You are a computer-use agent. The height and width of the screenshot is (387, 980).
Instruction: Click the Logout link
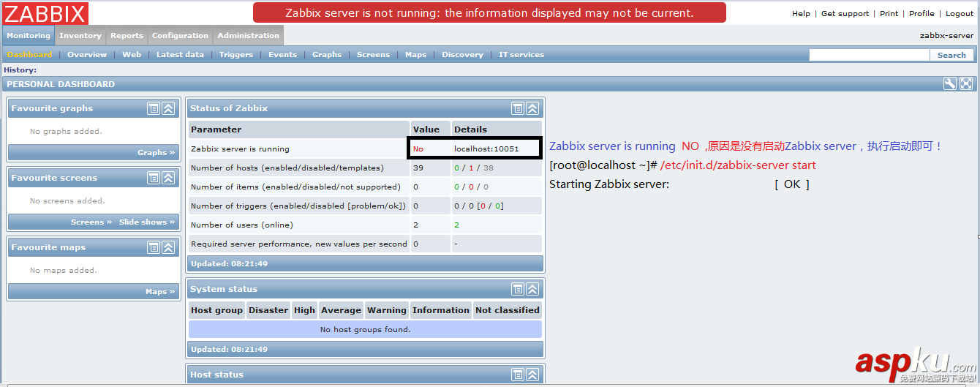[x=960, y=13]
